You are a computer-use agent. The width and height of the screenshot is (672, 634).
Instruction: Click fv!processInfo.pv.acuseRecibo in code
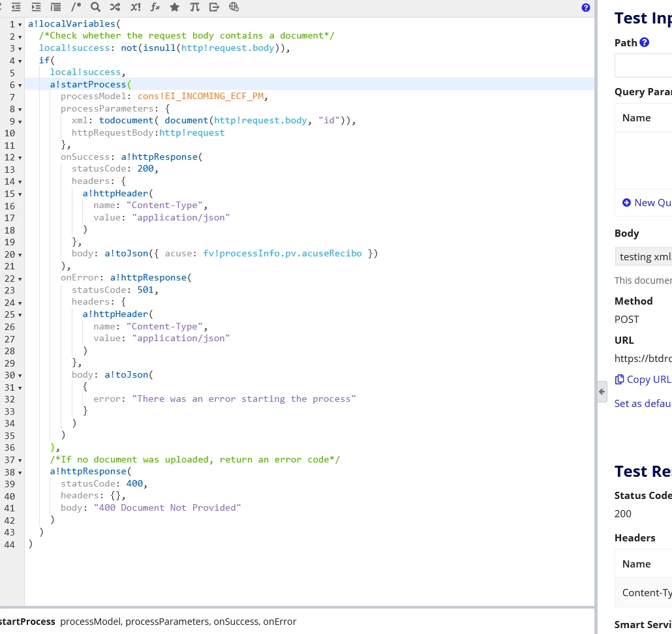(x=283, y=253)
